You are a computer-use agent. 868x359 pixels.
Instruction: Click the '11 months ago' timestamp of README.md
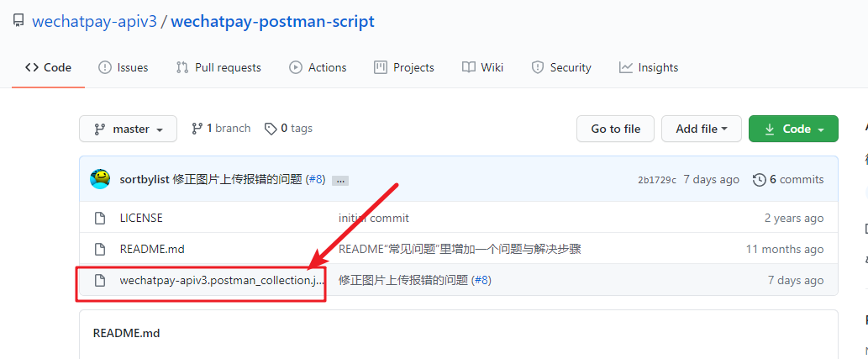(x=785, y=249)
